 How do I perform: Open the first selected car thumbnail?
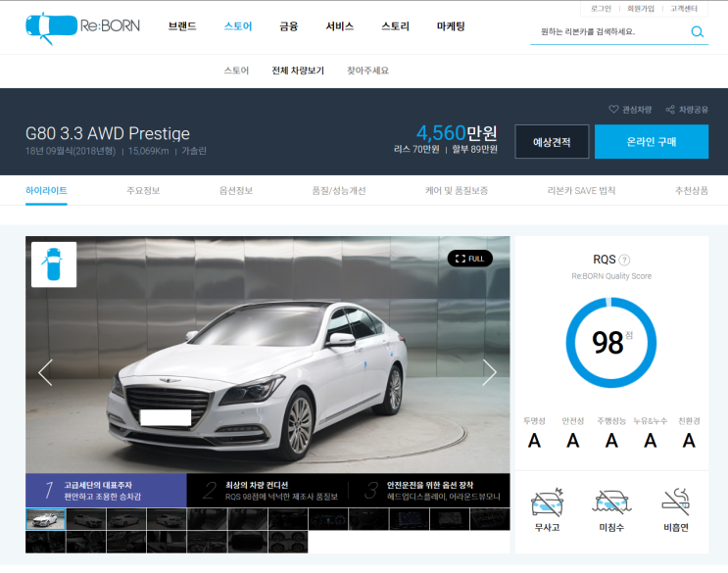click(45, 519)
